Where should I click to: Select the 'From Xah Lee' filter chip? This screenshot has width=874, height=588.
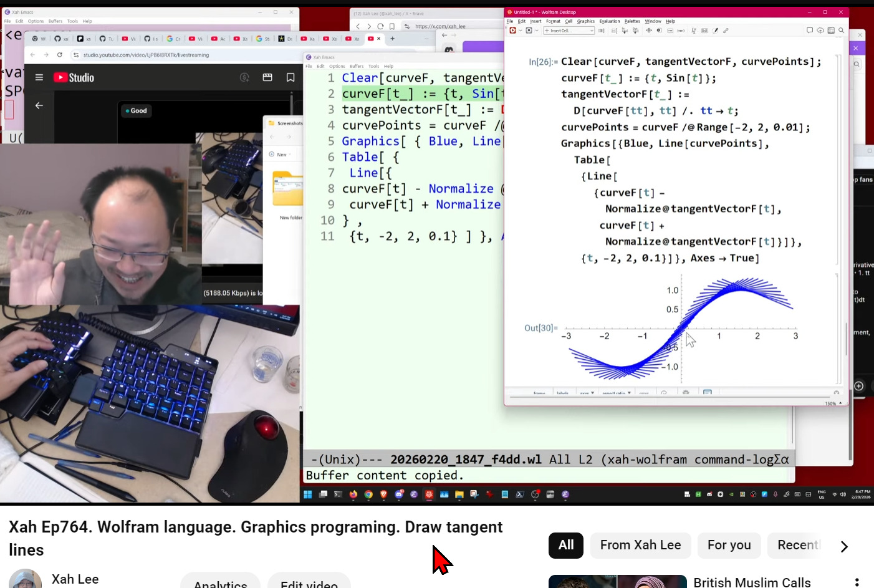(640, 546)
